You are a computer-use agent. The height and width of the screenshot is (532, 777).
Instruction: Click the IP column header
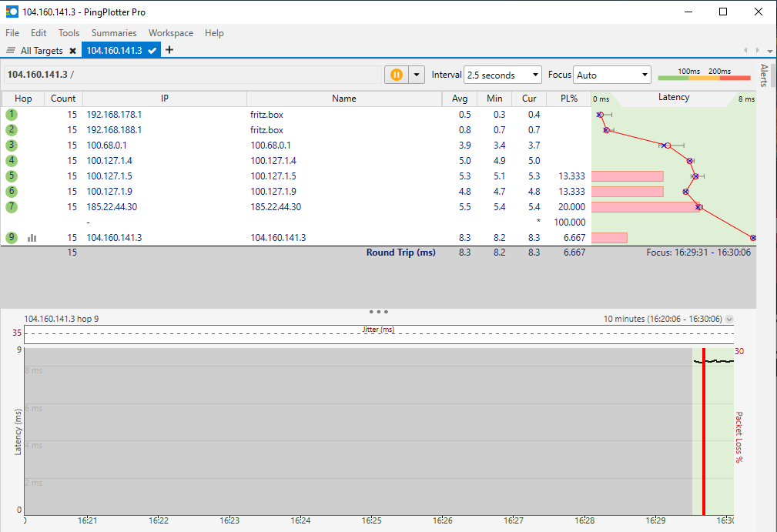click(x=165, y=99)
